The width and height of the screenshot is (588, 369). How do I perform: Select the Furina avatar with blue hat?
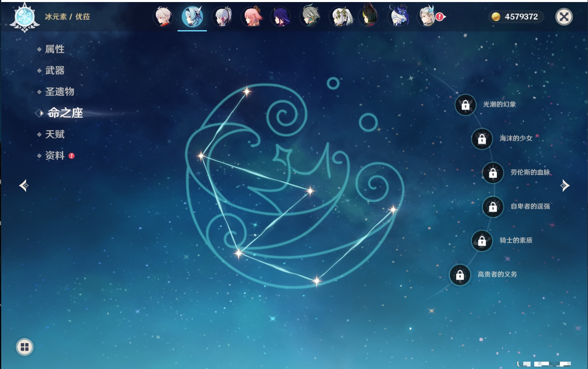click(399, 17)
